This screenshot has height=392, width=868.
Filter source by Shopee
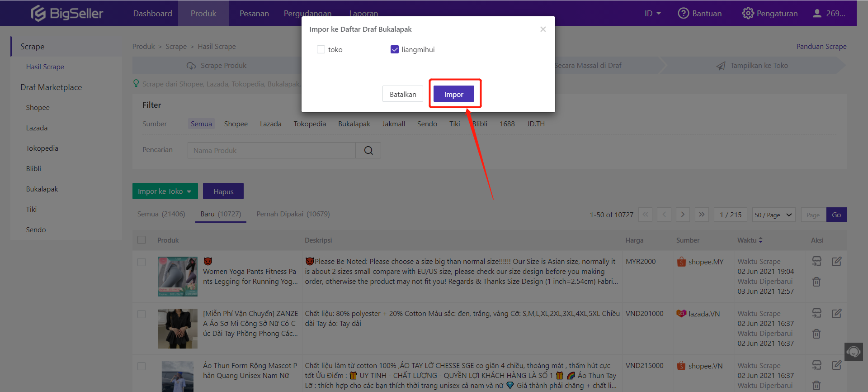point(236,124)
